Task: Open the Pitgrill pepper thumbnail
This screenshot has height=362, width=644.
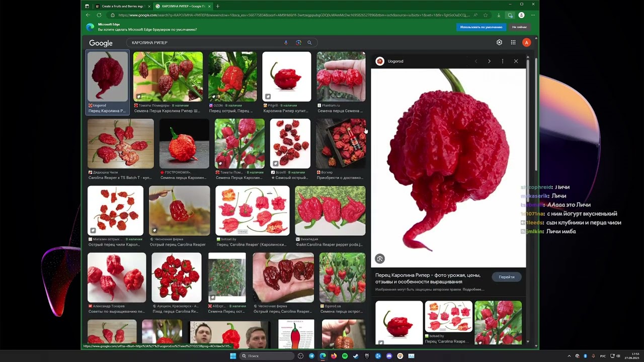Action: pos(287,76)
